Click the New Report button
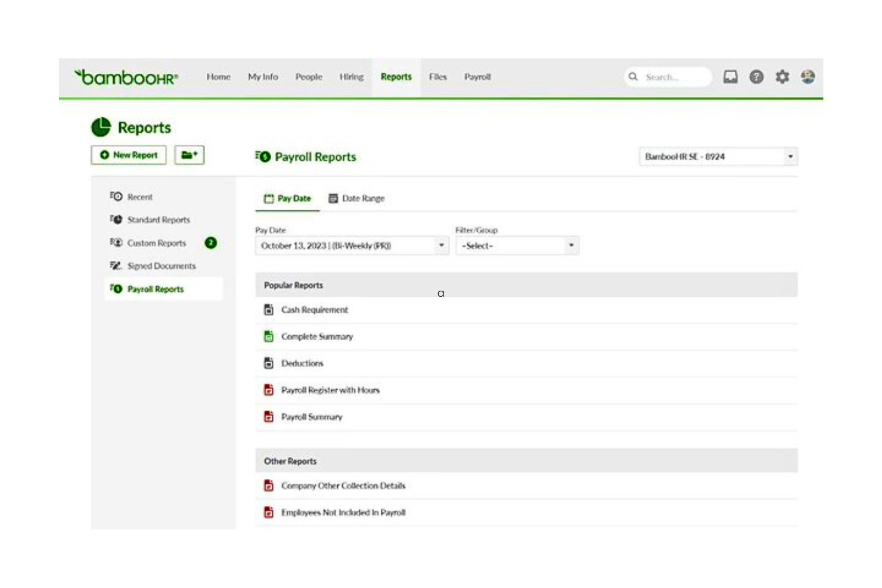Screen dimensions: 882x588 pyautogui.click(x=129, y=155)
